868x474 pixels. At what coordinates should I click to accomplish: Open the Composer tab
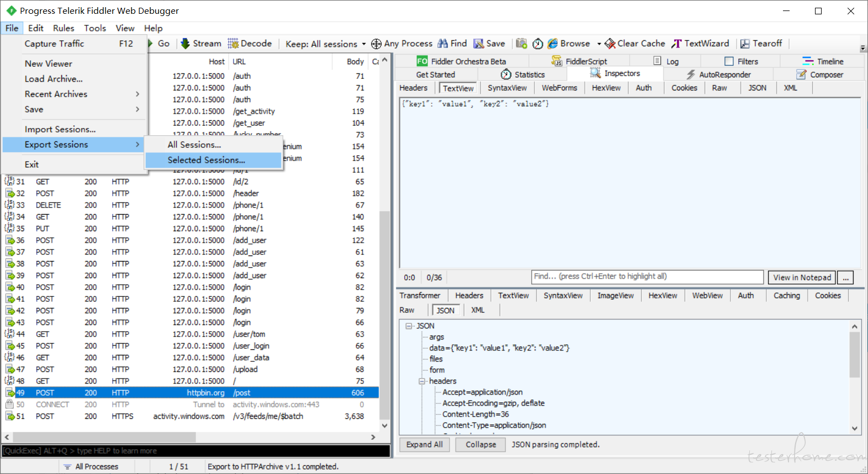coord(819,74)
